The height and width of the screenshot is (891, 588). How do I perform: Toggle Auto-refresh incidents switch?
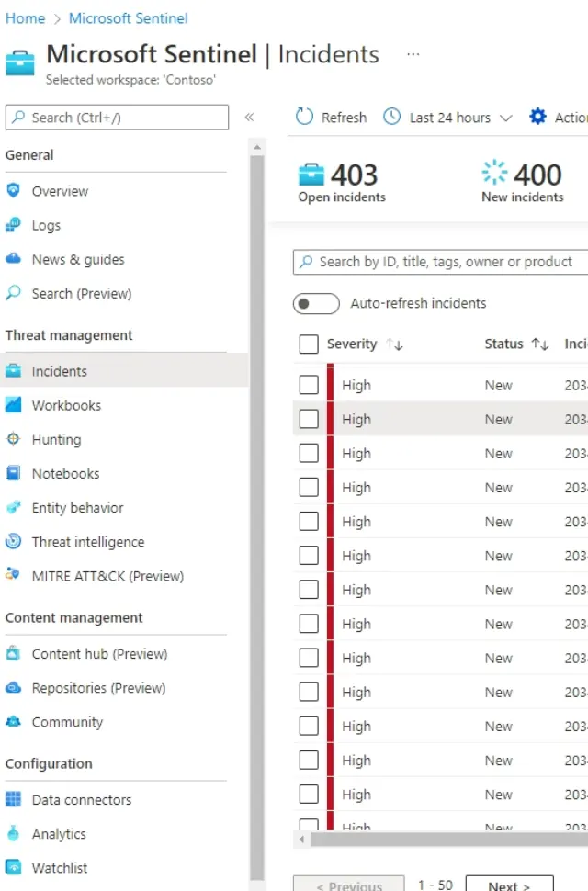pos(316,303)
